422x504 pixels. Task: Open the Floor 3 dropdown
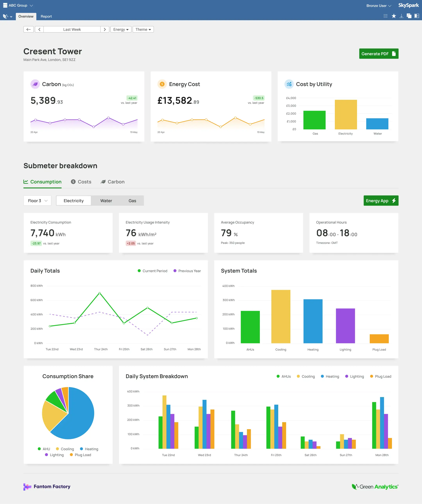point(37,201)
